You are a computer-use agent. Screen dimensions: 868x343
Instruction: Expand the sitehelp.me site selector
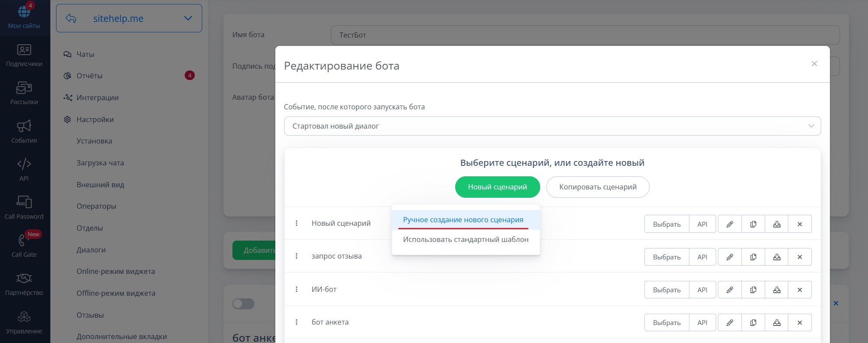[x=129, y=18]
